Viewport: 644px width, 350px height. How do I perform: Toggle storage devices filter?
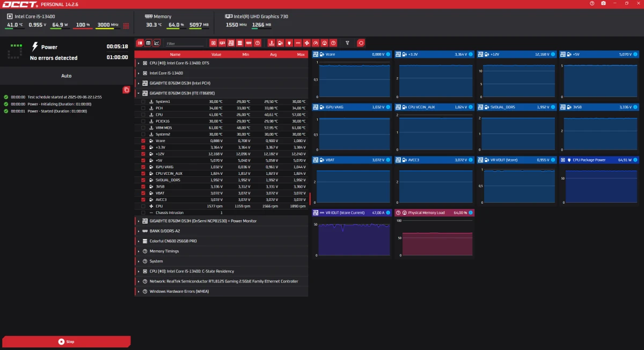pyautogui.click(x=240, y=43)
